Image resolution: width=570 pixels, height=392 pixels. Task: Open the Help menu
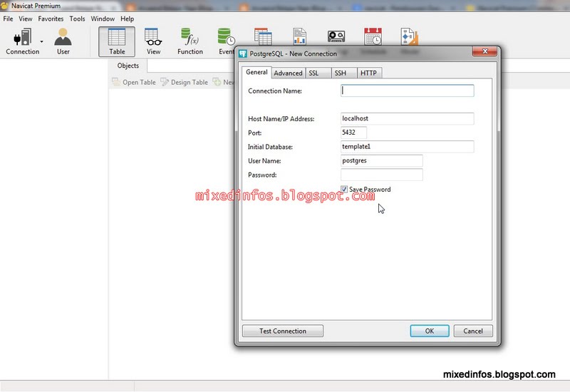pyautogui.click(x=128, y=19)
